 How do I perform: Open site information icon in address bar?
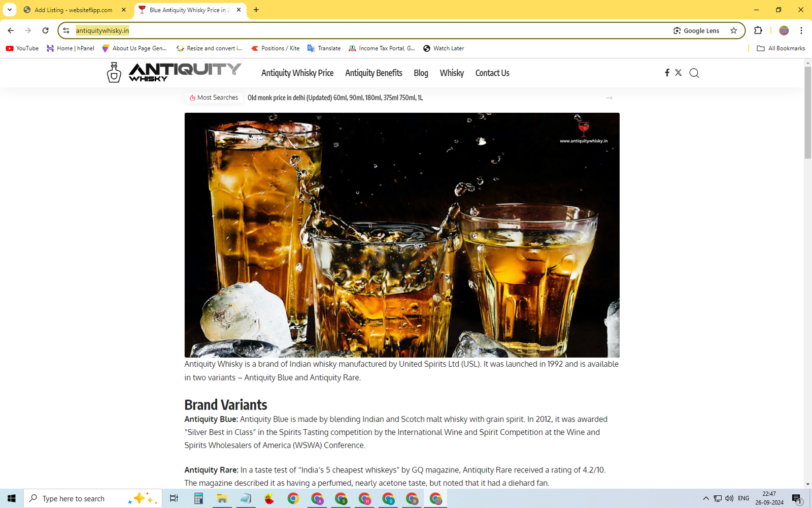pyautogui.click(x=66, y=30)
